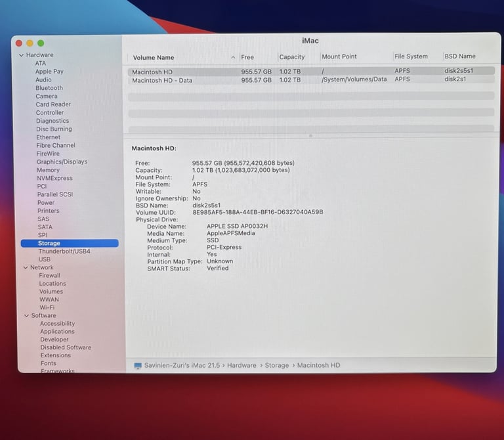Click the iMac icon in the path bar
The width and height of the screenshot is (504, 440).
coord(138,366)
